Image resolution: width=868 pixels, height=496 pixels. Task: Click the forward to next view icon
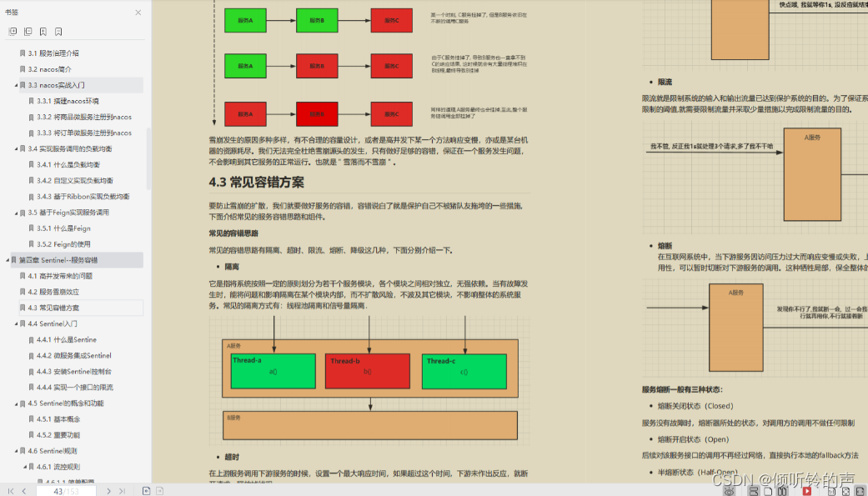[x=159, y=491]
